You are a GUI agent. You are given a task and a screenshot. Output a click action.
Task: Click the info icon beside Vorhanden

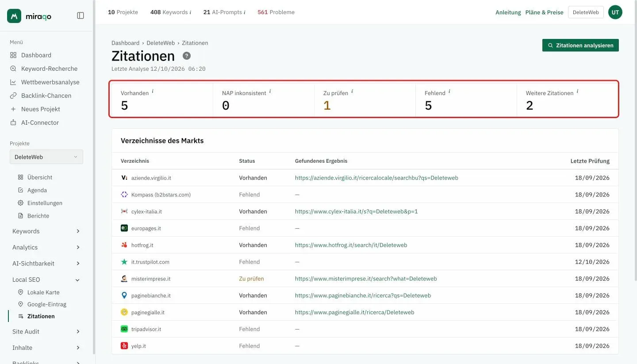(x=153, y=91)
